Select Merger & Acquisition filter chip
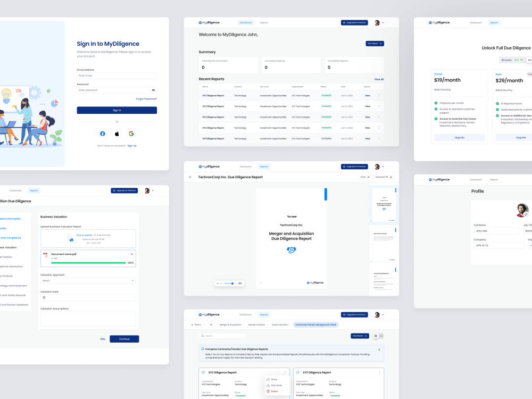Screen dimensions: 532x399 230,325
